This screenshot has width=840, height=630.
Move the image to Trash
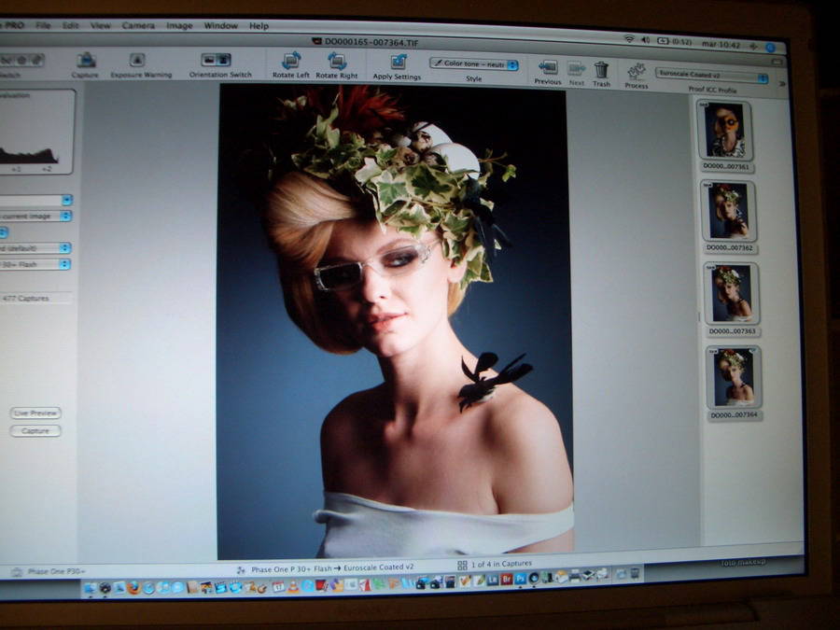(601, 70)
